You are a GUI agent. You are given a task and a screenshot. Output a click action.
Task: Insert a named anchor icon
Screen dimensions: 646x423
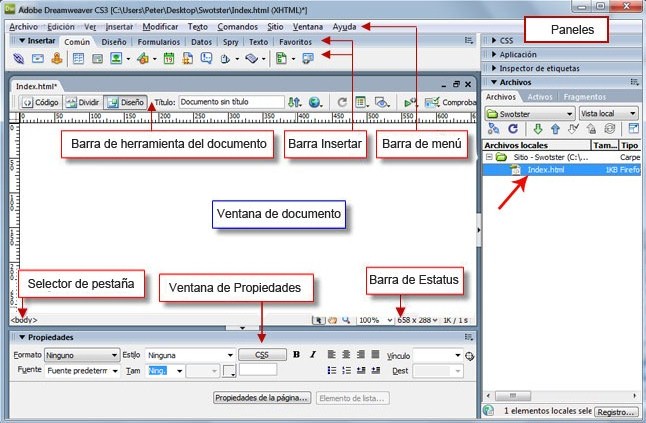pos(57,58)
